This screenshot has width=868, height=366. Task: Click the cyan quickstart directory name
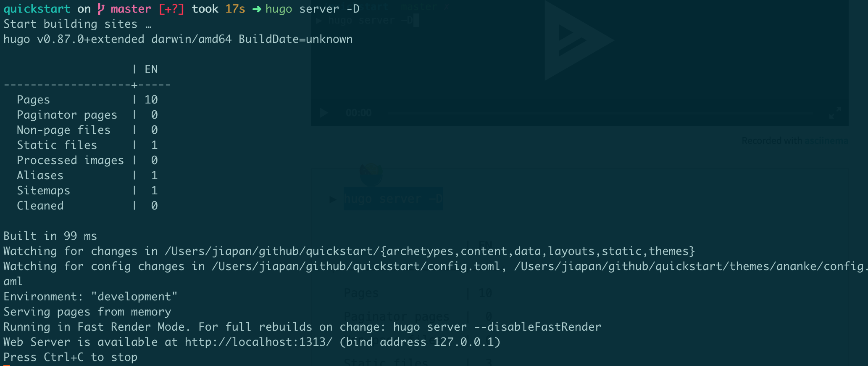click(37, 9)
